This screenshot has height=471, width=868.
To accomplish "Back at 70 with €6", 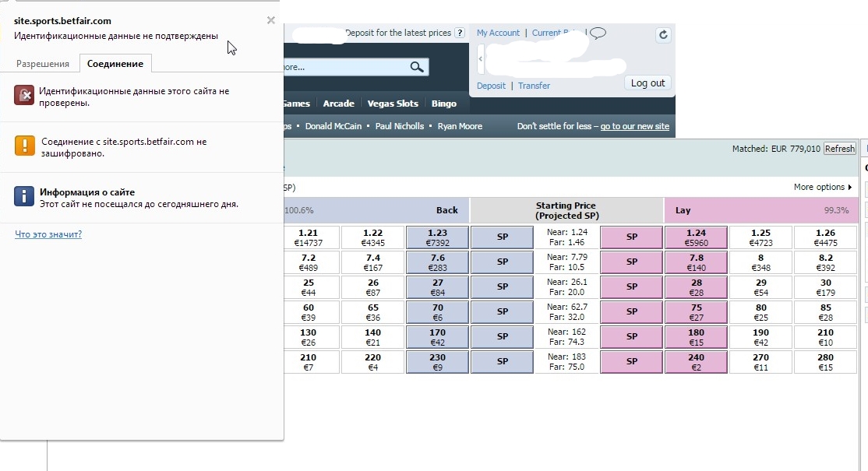I will coord(437,311).
